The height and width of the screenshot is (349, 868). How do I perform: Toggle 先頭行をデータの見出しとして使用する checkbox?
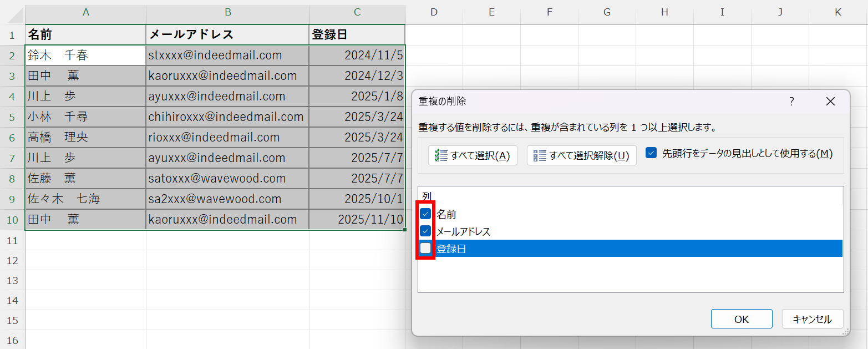pos(651,154)
